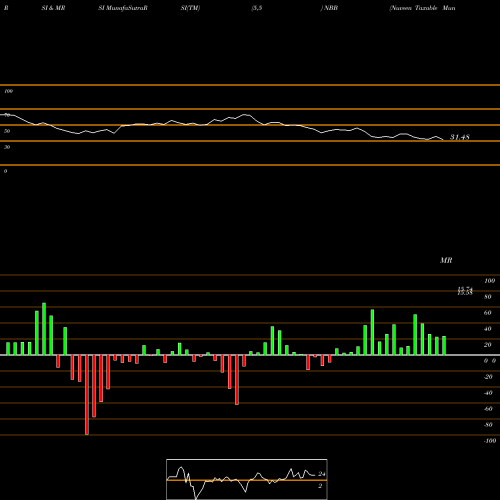This screenshot has height=500, width=500.
Task: Click the 0 label below the RSI panel
Action: pyautogui.click(x=5, y=171)
